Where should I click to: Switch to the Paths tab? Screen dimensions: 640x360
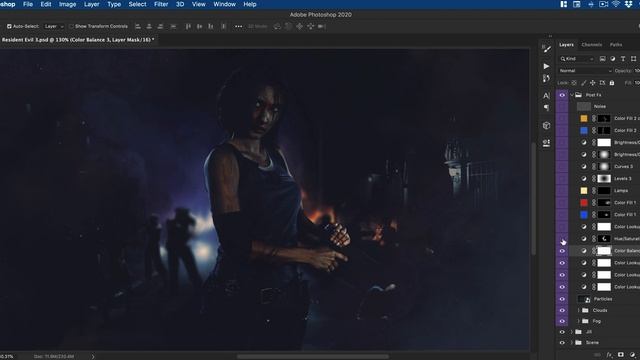(616, 45)
